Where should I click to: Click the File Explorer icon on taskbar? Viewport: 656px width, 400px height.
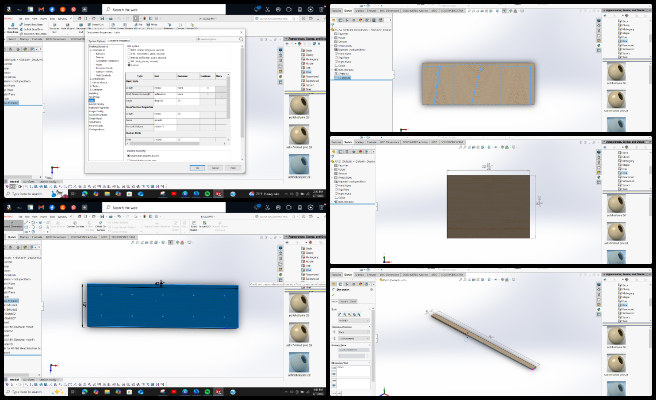tap(107, 194)
